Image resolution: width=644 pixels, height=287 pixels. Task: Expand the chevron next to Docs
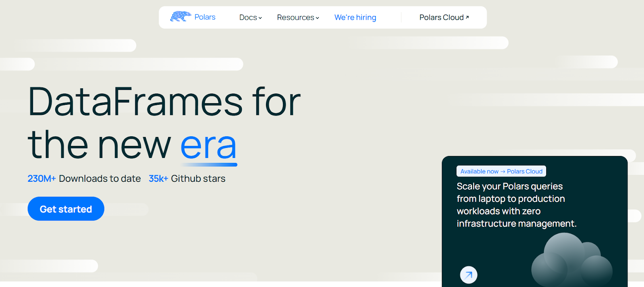260,18
